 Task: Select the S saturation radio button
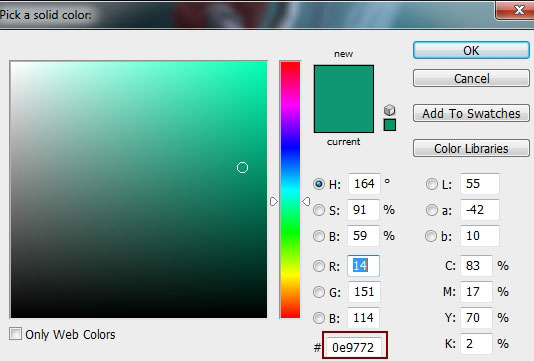(x=319, y=210)
